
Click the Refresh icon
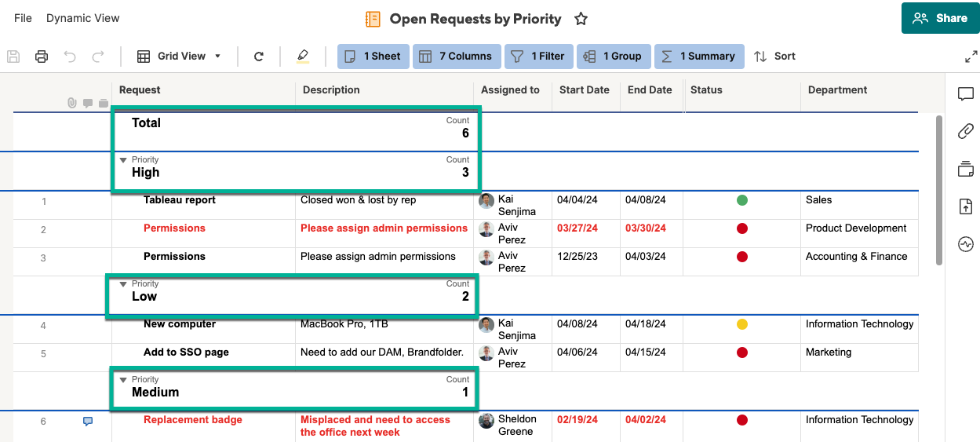click(x=259, y=57)
